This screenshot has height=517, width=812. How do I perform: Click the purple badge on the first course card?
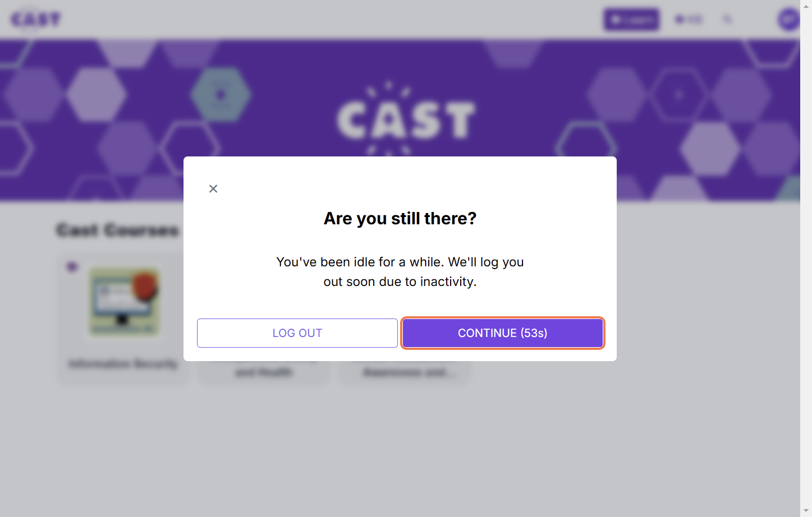point(72,267)
